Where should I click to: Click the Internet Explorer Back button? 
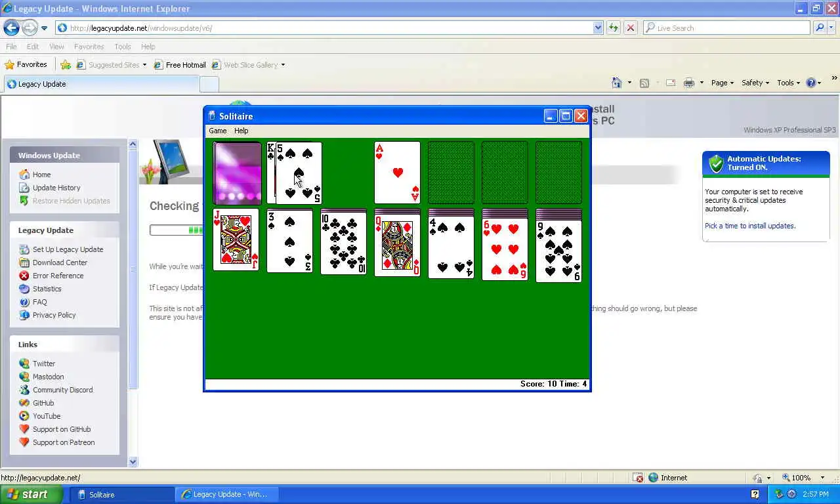coord(11,28)
